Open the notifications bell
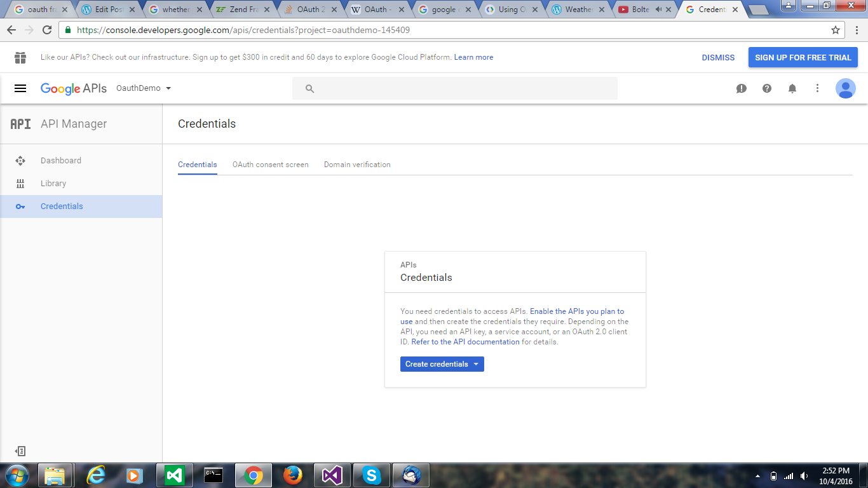868x488 pixels. pyautogui.click(x=792, y=88)
